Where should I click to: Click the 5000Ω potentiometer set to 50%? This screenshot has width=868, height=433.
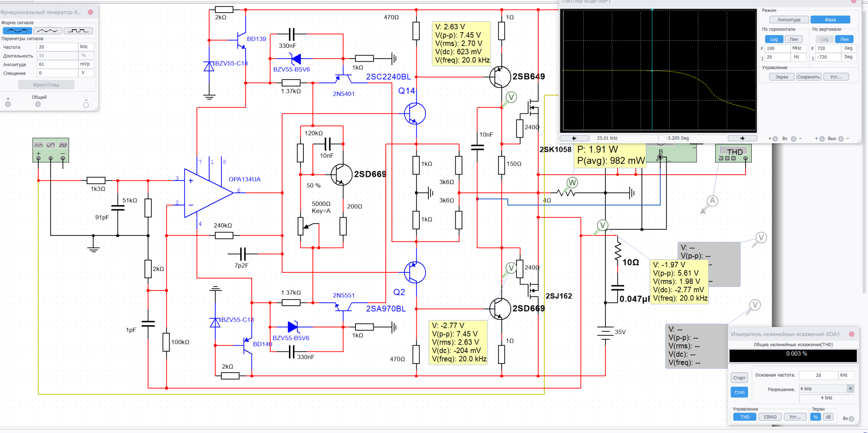[x=300, y=226]
